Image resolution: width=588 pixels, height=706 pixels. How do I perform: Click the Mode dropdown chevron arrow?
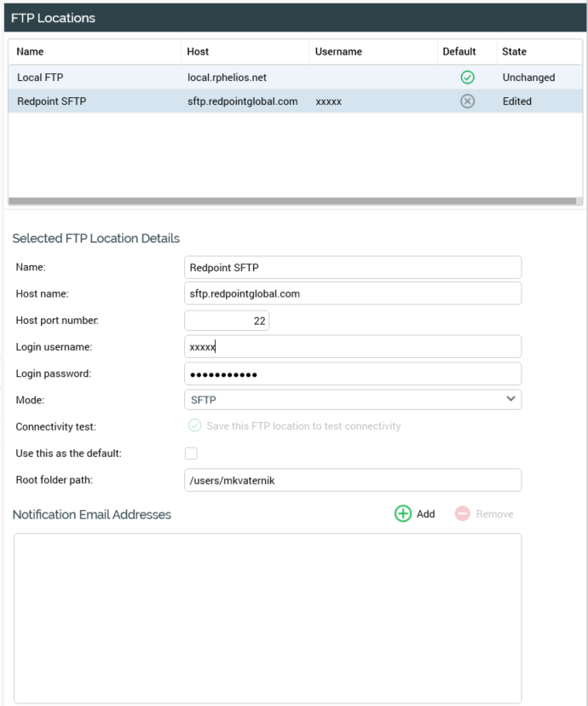pyautogui.click(x=510, y=398)
